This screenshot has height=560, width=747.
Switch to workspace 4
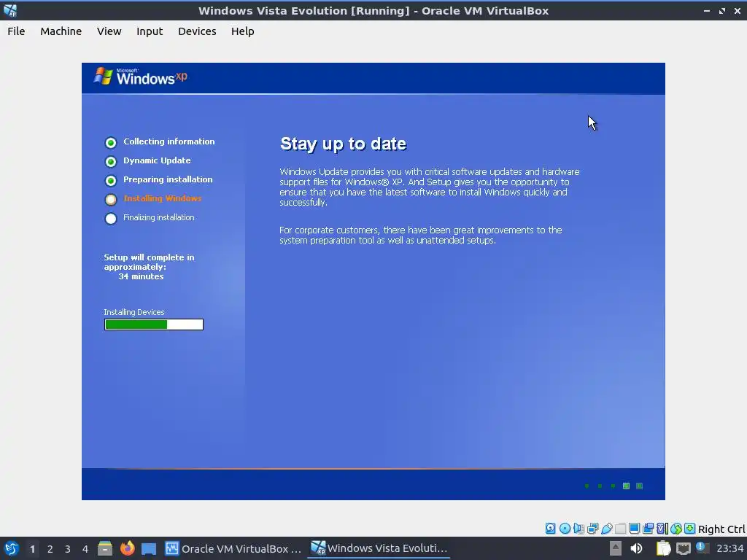85,549
